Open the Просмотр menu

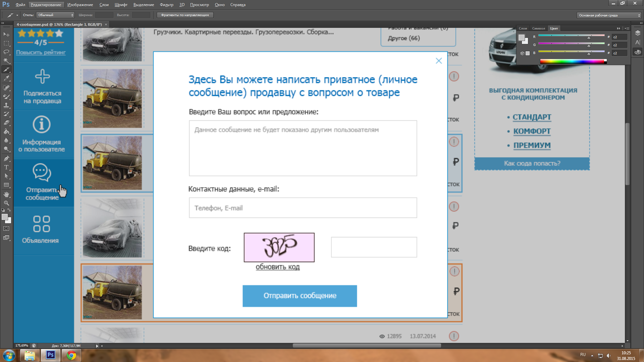(x=200, y=5)
